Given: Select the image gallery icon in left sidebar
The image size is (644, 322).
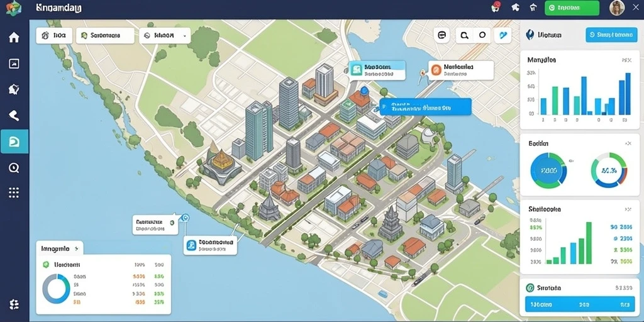Looking at the screenshot, I should coord(14,64).
